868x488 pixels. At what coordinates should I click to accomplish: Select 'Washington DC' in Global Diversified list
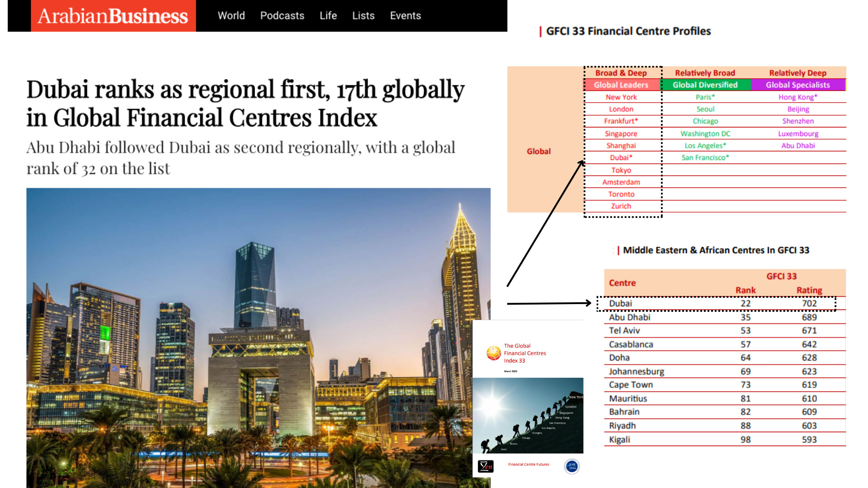(705, 134)
